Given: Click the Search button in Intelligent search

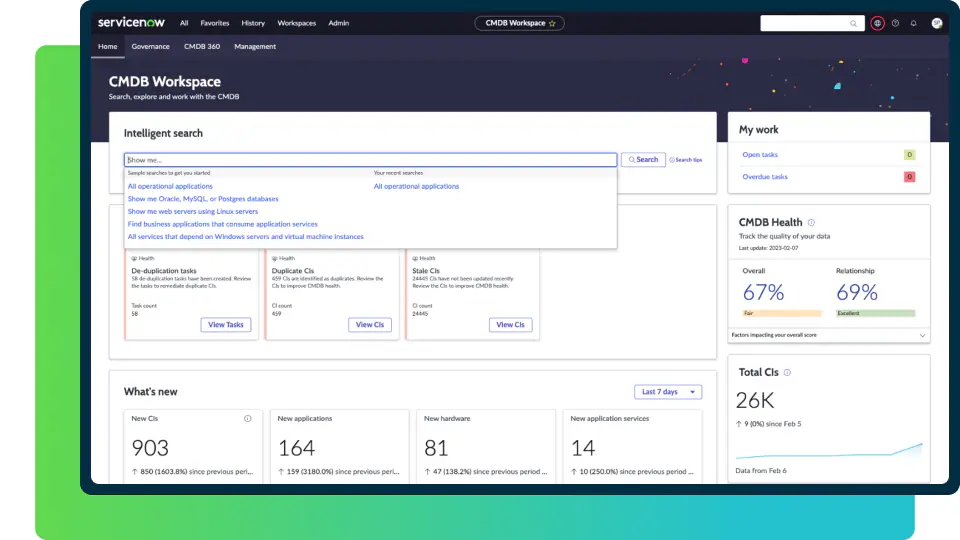Looking at the screenshot, I should coord(643,160).
